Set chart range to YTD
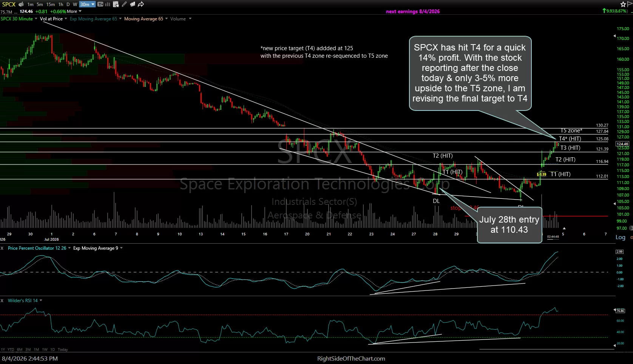The width and height of the screenshot is (633, 364). pyautogui.click(x=11, y=350)
